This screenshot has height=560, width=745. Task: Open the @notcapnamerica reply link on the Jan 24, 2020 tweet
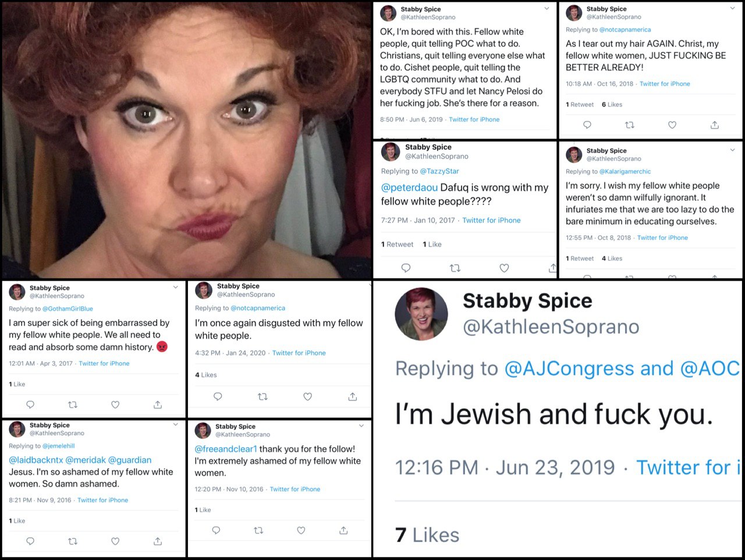[258, 308]
